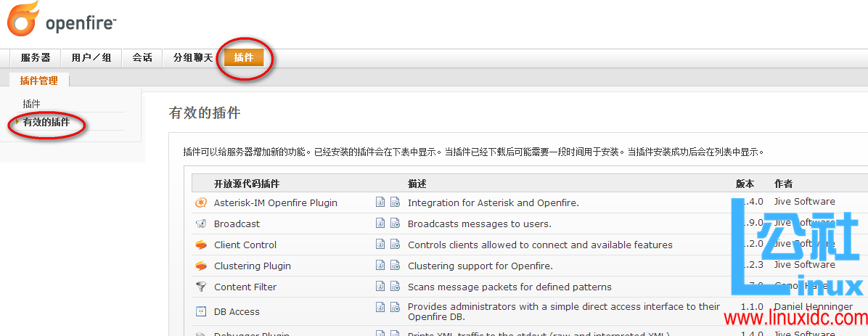This screenshot has height=336, width=868.
Task: Click the 描述 column header
Action: point(417,184)
